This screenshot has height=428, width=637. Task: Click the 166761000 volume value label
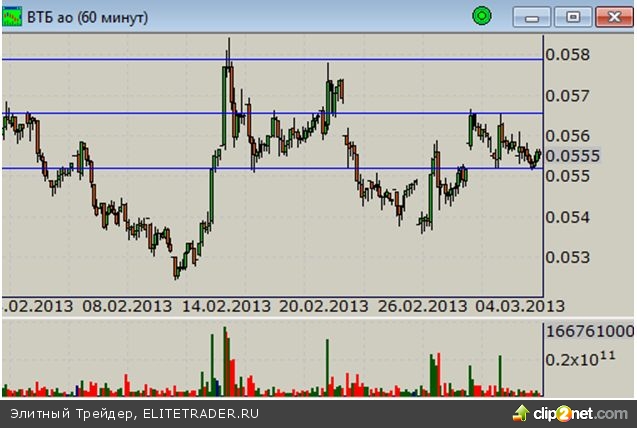[589, 331]
